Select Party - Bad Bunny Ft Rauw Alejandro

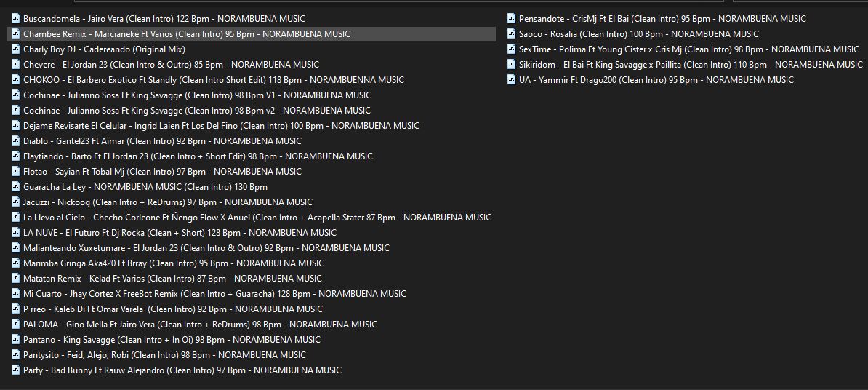182,370
